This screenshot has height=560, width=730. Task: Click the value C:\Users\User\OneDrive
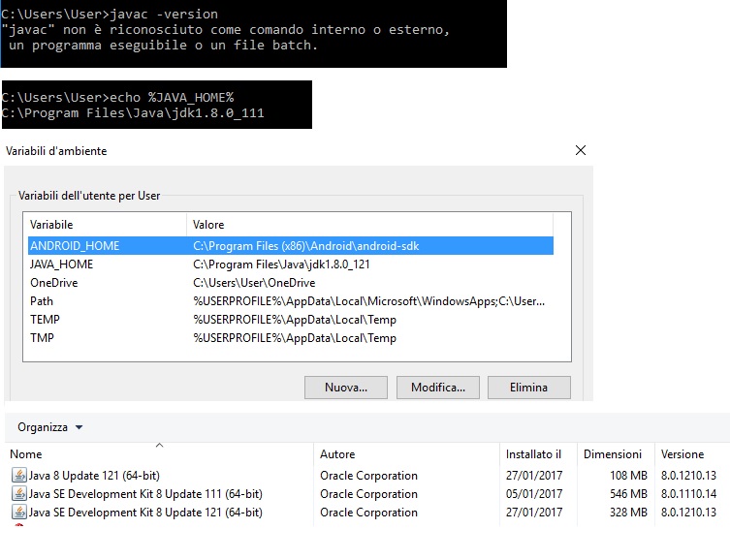pos(254,283)
